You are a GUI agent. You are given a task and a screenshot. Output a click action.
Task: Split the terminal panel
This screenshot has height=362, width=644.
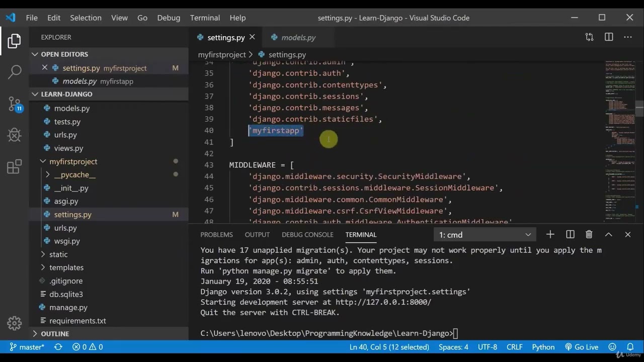tap(570, 234)
